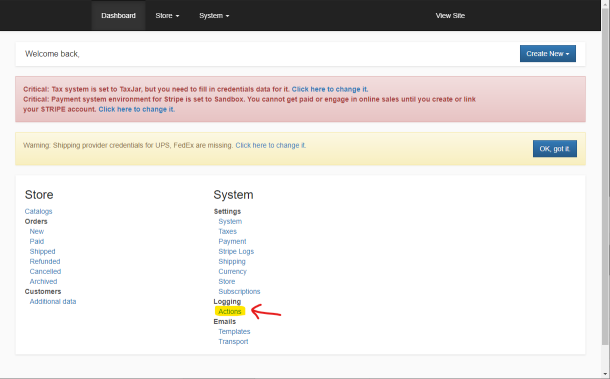The image size is (610, 379).
Task: Open Payment settings link
Action: pos(232,241)
